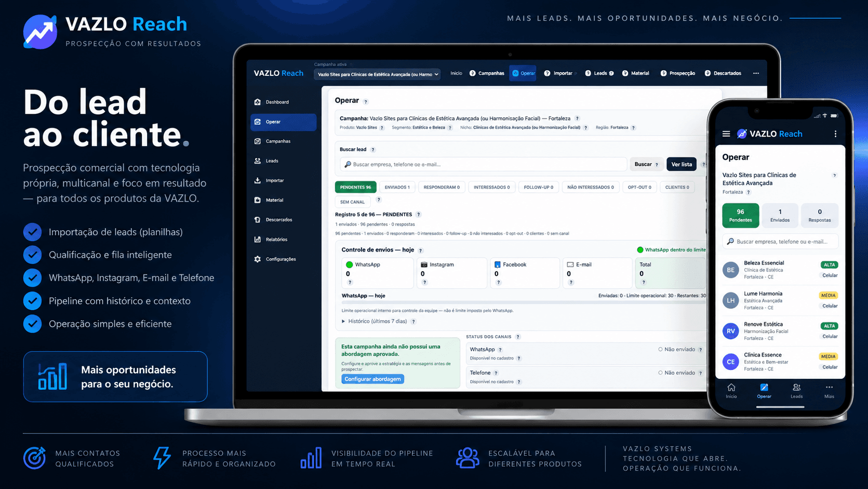The image size is (868, 489).
Task: Tap the 96 Pendentes card on phone
Action: tap(741, 216)
